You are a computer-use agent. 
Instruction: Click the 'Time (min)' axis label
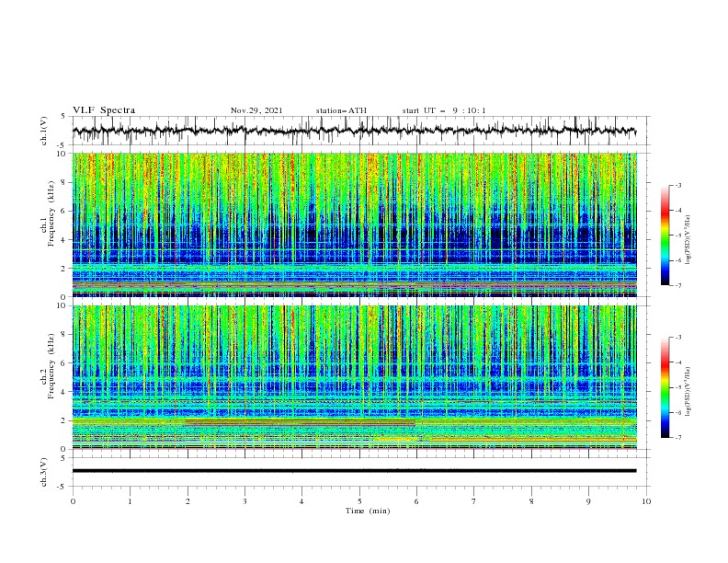click(x=368, y=511)
